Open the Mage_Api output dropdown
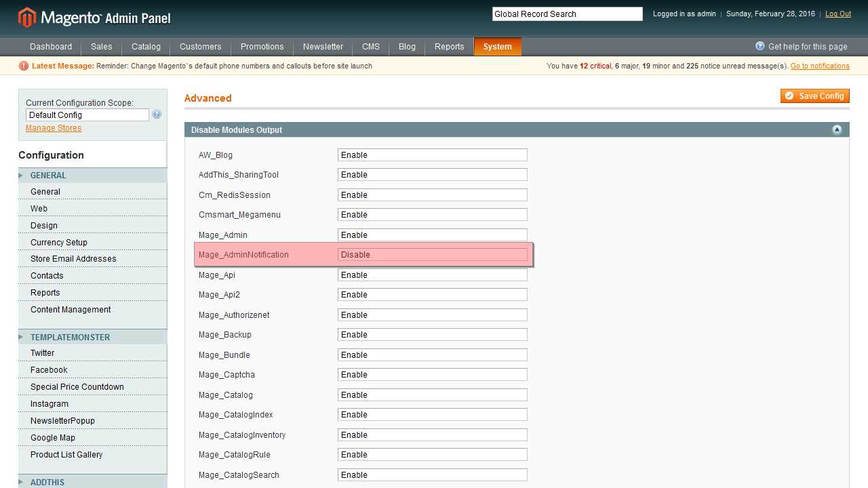Image resolution: width=868 pixels, height=488 pixels. point(433,275)
